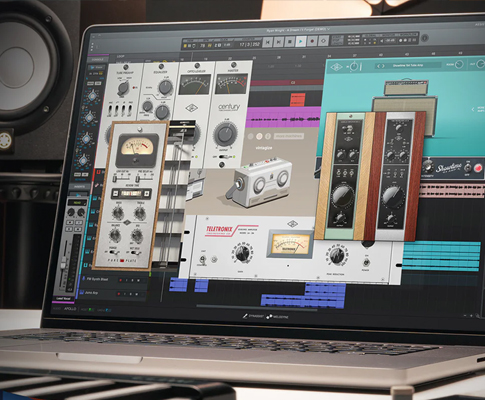Flip the Teletronix limit/compress switch
Screen dimensions: 485x400
coord(203,259)
